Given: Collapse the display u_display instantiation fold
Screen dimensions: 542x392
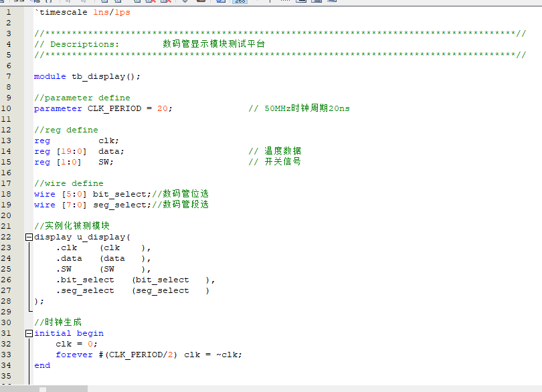Looking at the screenshot, I should tap(29, 237).
